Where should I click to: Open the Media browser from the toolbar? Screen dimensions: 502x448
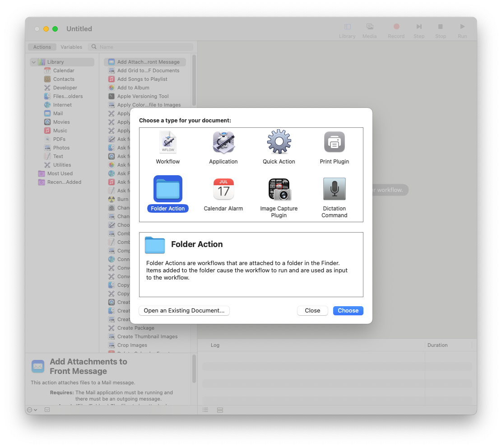click(369, 26)
